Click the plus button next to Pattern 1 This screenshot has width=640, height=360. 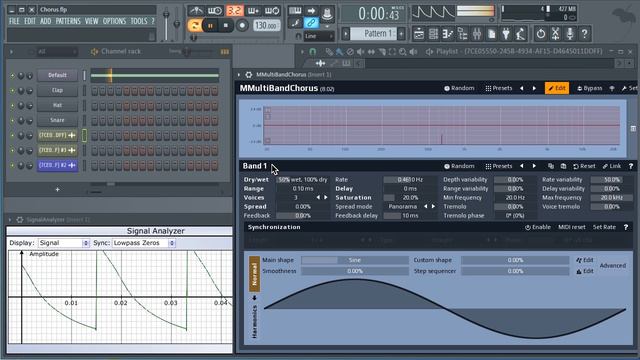401,33
